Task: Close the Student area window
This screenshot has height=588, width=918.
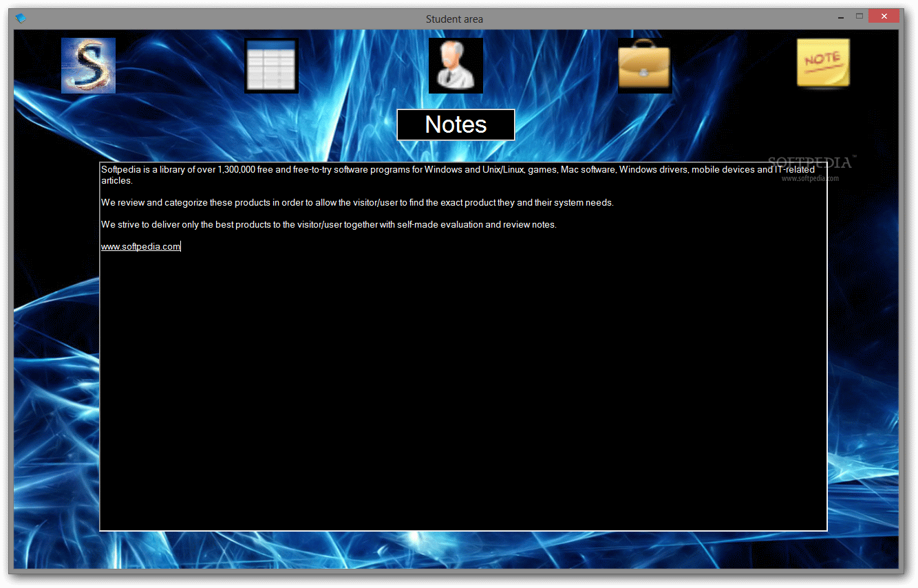Action: tap(884, 17)
